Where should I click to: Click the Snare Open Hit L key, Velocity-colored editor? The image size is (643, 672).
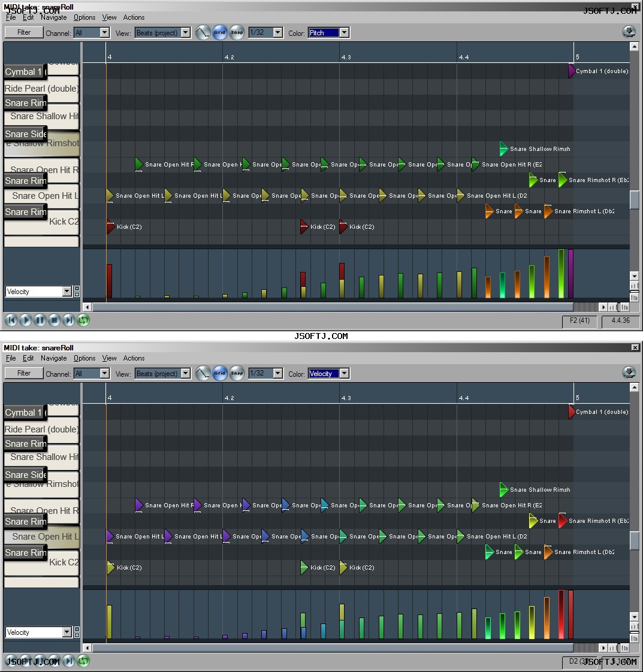click(45, 537)
